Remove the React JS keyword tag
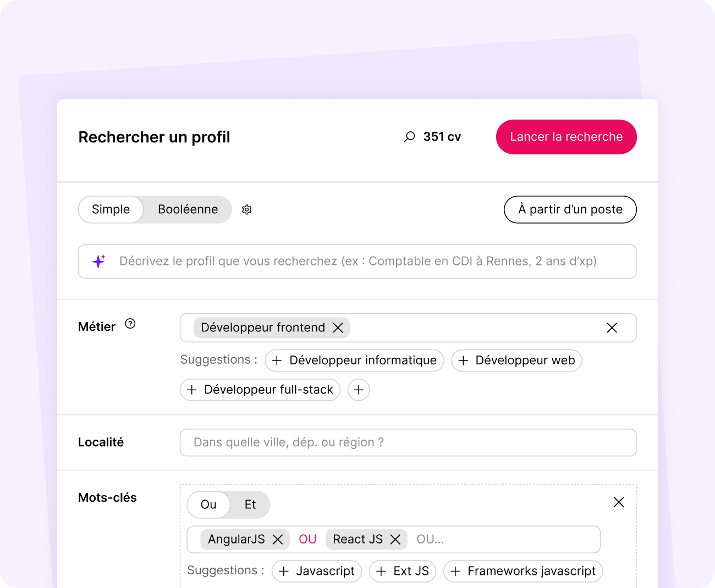This screenshot has width=715, height=588. pyautogui.click(x=395, y=539)
